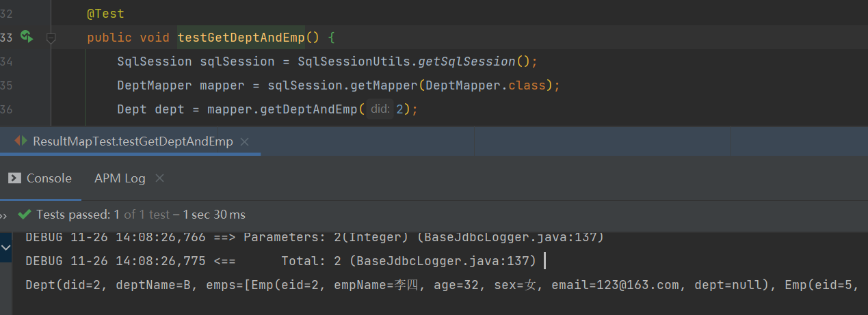This screenshot has height=315, width=868.
Task: Run the test from line 33 gutter icon
Action: (x=27, y=36)
